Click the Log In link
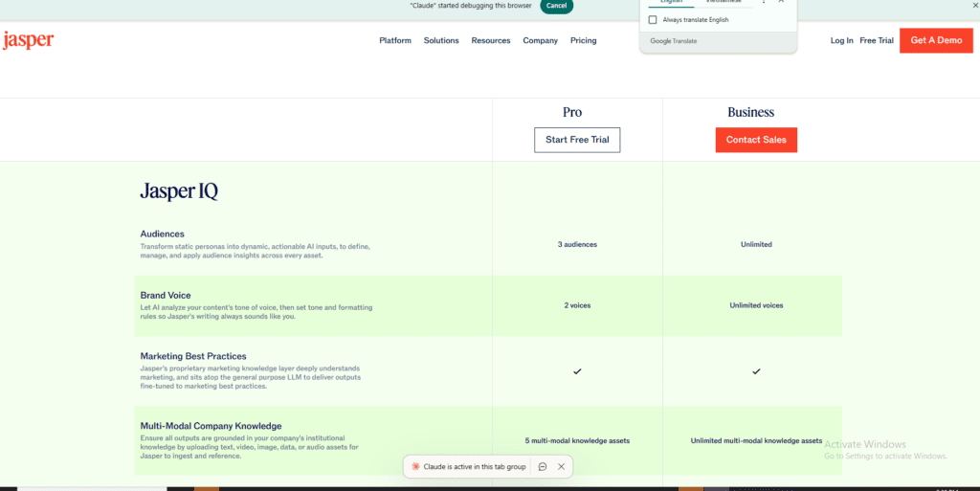The height and width of the screenshot is (491, 980). coord(841,40)
